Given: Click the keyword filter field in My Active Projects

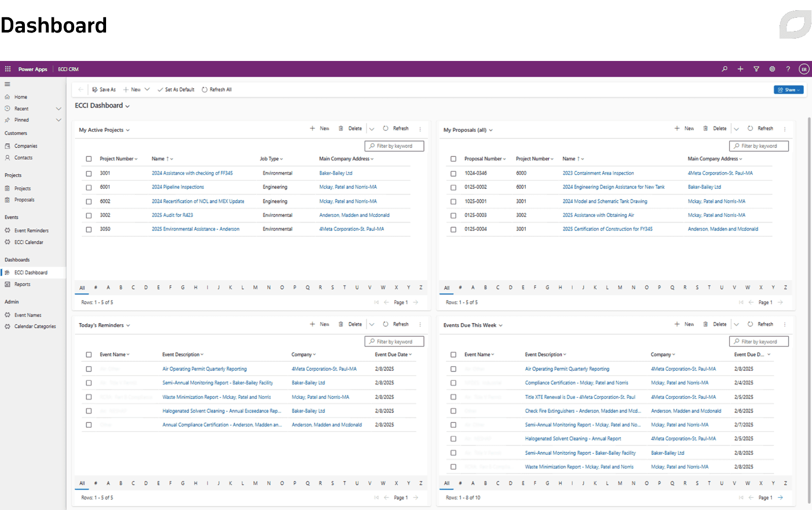Looking at the screenshot, I should [394, 146].
